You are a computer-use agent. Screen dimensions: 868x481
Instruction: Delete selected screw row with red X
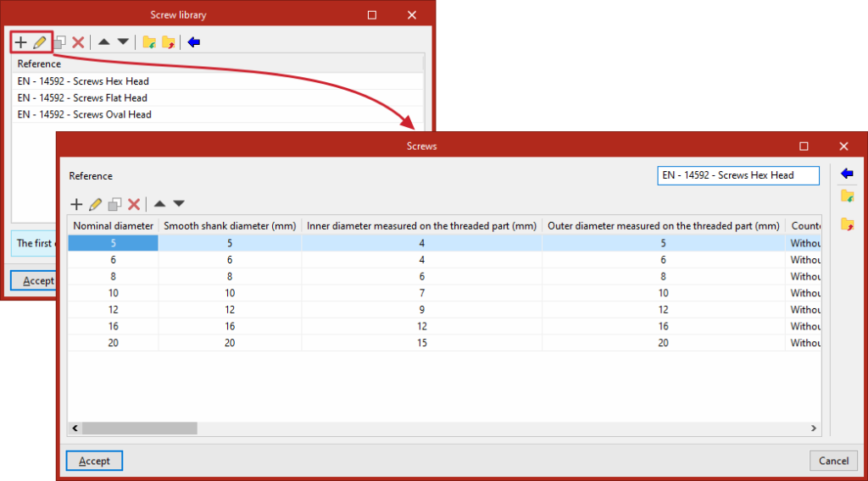point(134,204)
